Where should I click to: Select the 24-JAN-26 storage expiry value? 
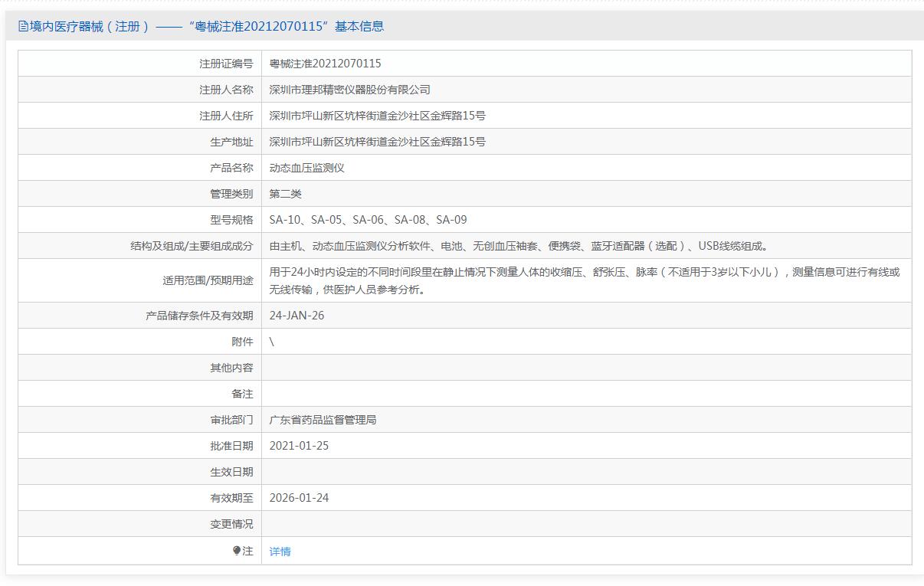pyautogui.click(x=297, y=316)
